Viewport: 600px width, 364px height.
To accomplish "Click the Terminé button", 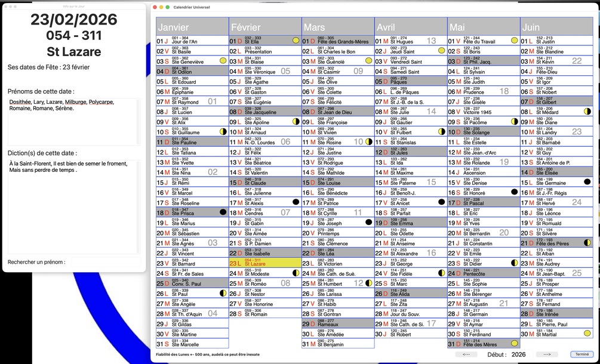I will click(582, 354).
